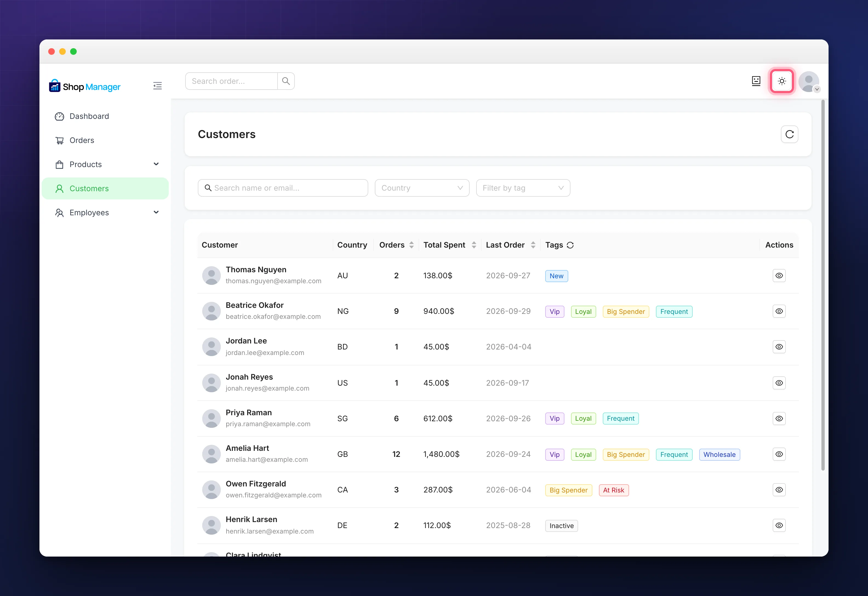Click Big Spender tag on Beatrice Okafor

[626, 311]
